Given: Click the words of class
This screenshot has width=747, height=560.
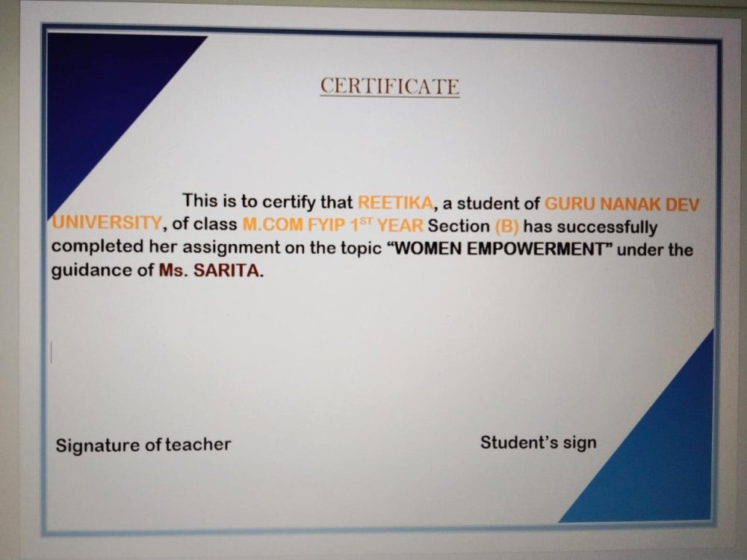Looking at the screenshot, I should click(205, 223).
